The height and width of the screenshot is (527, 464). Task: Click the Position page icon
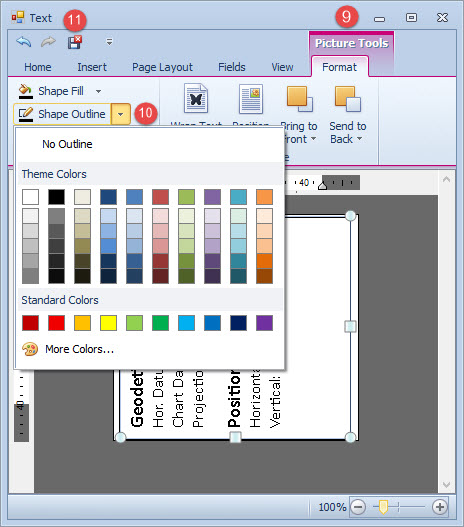(x=251, y=99)
